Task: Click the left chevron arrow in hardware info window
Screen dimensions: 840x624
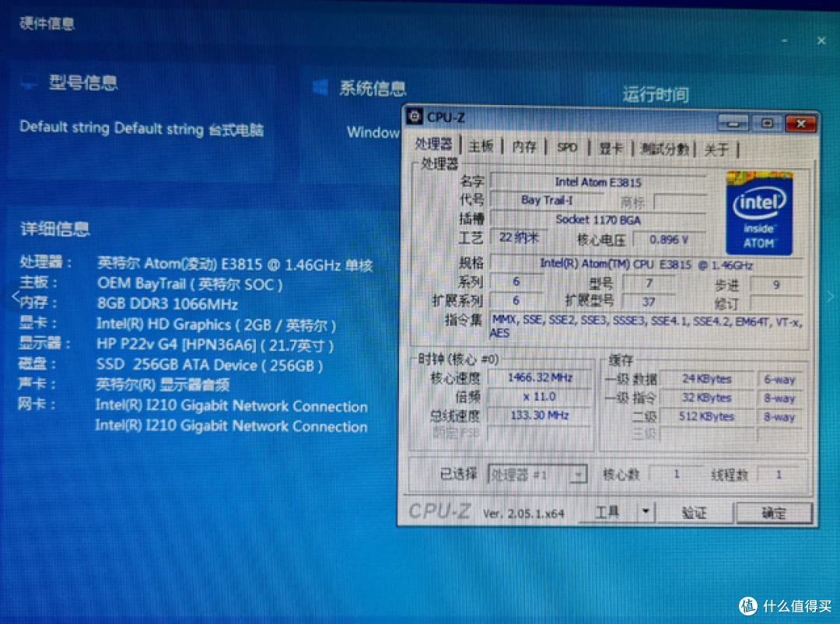Action: [x=16, y=296]
